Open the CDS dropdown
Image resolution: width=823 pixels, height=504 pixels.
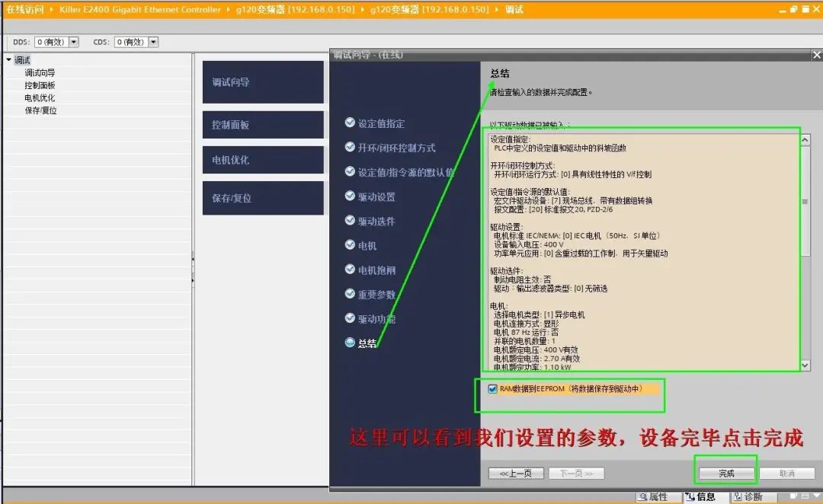[x=153, y=42]
